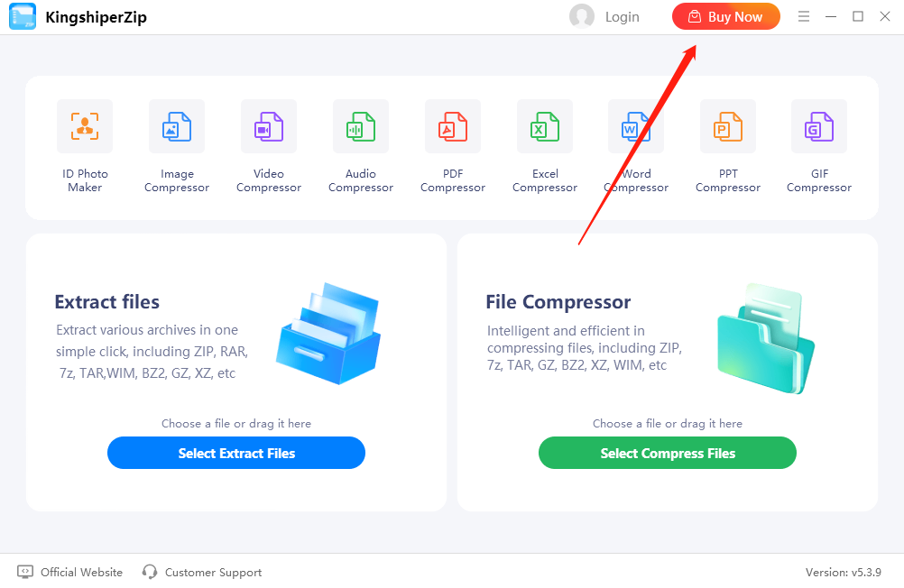Click the Login link
Image resolution: width=904 pixels, height=588 pixels.
click(623, 17)
